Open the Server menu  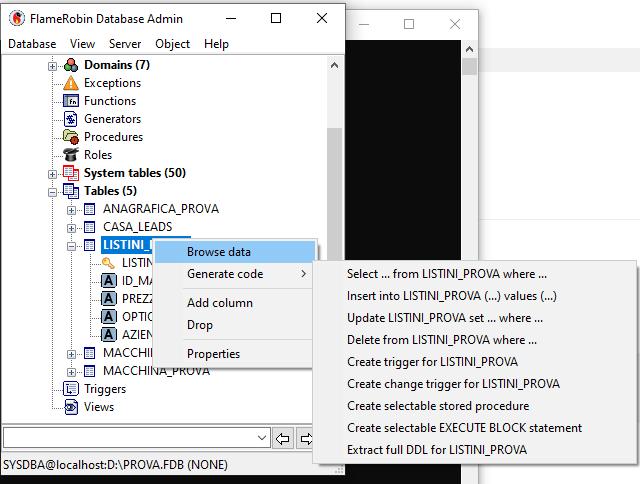(125, 44)
